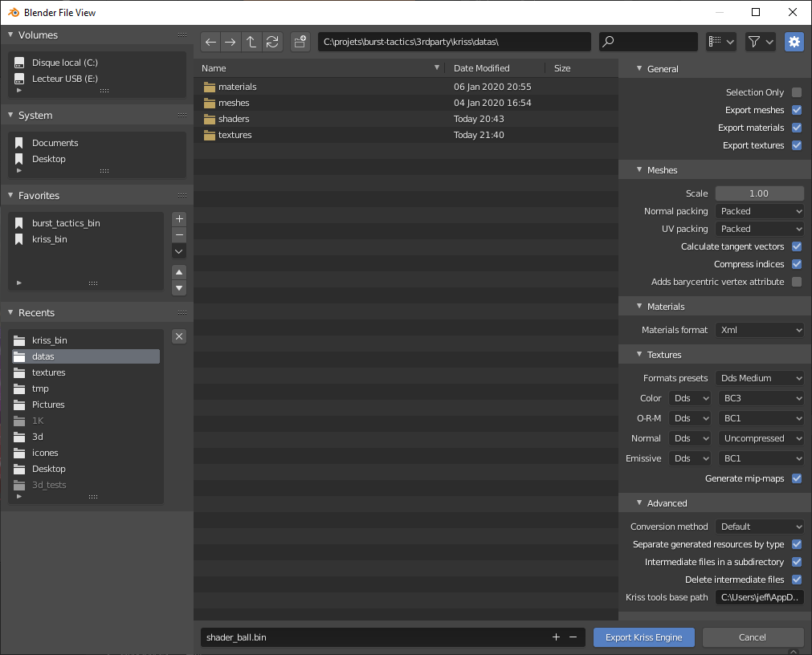Create a new directory icon

pyautogui.click(x=300, y=42)
